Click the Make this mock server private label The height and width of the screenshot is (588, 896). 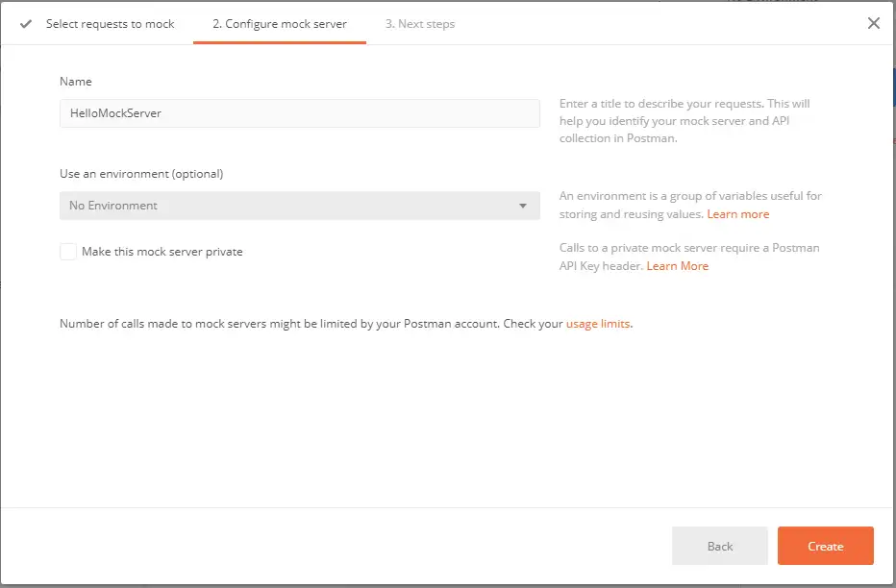162,252
